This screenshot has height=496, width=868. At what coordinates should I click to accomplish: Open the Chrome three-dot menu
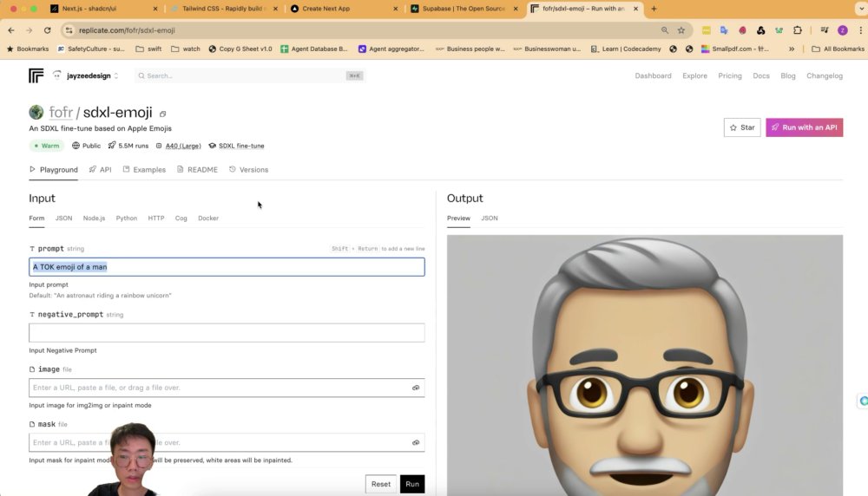[x=860, y=30]
